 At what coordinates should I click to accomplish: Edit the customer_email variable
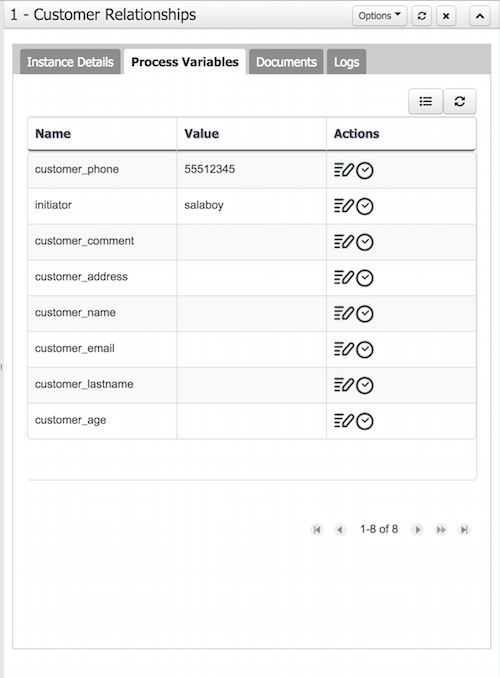coord(344,349)
